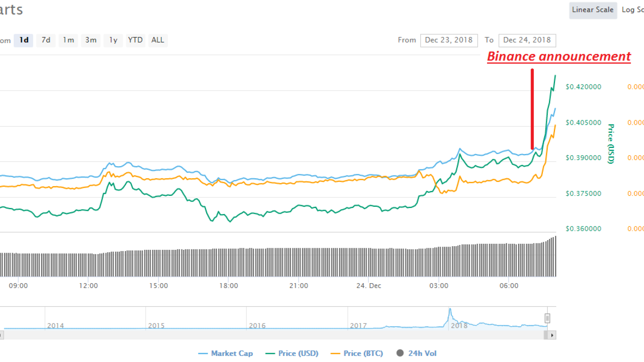Toggle 24h Vol series in legend
This screenshot has width=644, height=362.
click(x=417, y=354)
